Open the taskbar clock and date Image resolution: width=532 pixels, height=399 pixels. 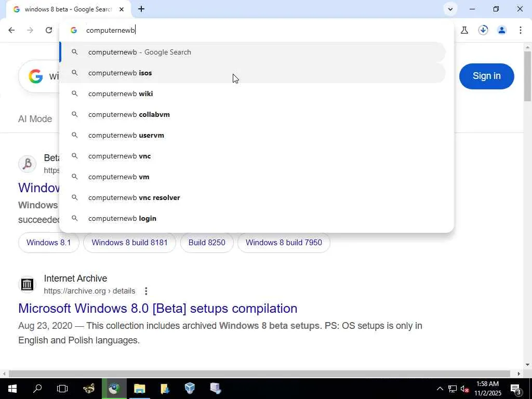pyautogui.click(x=487, y=389)
